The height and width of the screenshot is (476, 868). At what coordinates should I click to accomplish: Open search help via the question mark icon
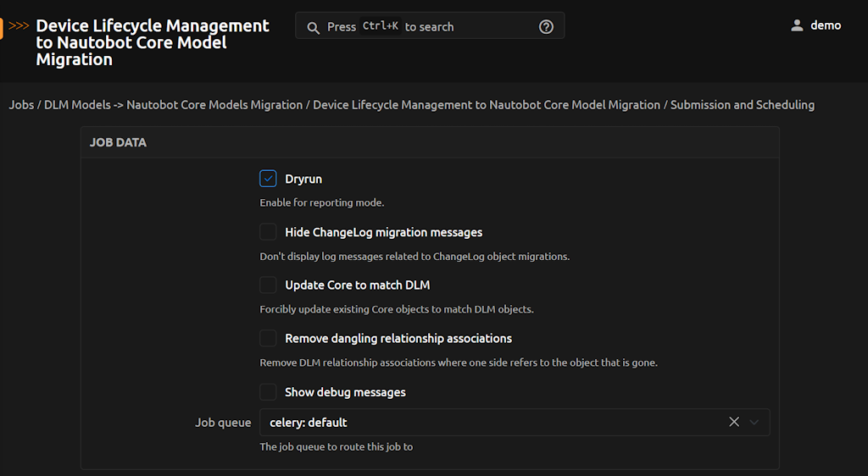(x=546, y=26)
